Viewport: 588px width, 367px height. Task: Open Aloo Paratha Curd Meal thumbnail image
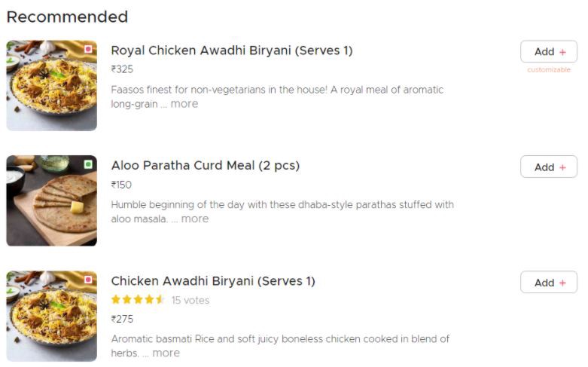tap(51, 200)
